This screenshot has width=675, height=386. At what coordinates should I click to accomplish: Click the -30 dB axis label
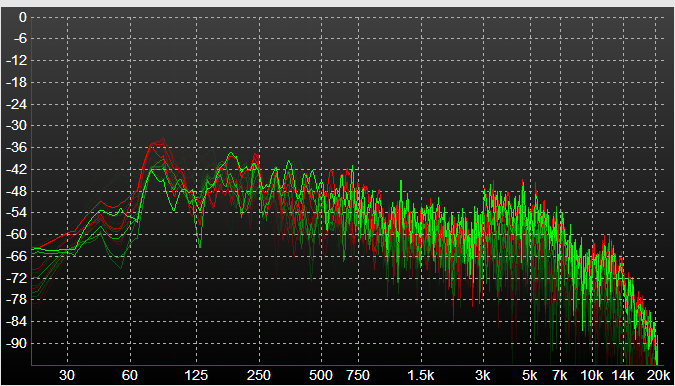point(17,126)
